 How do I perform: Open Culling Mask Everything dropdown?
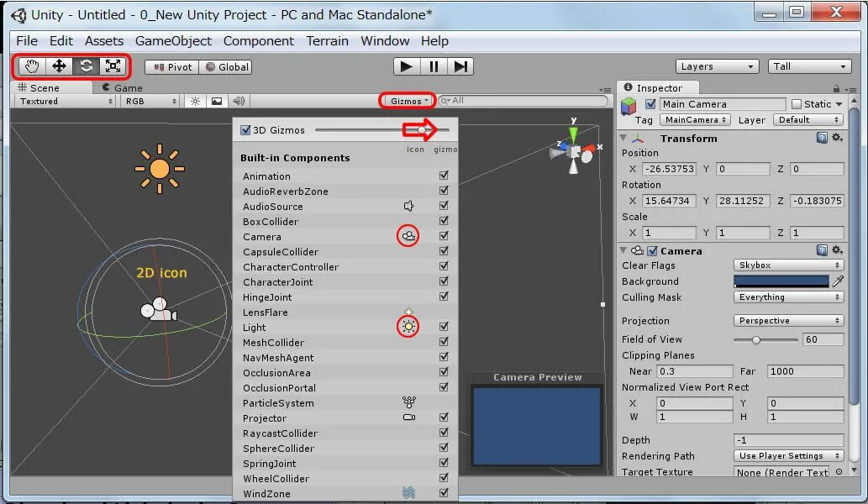coord(788,297)
